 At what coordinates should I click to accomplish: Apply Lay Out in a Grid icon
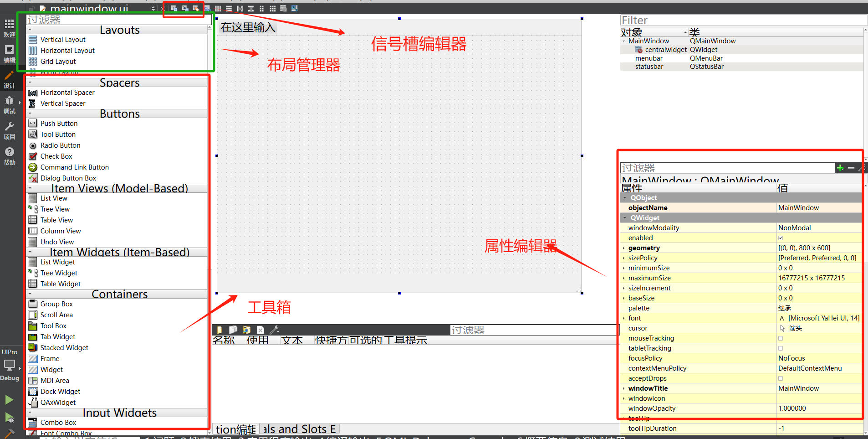[x=273, y=8]
